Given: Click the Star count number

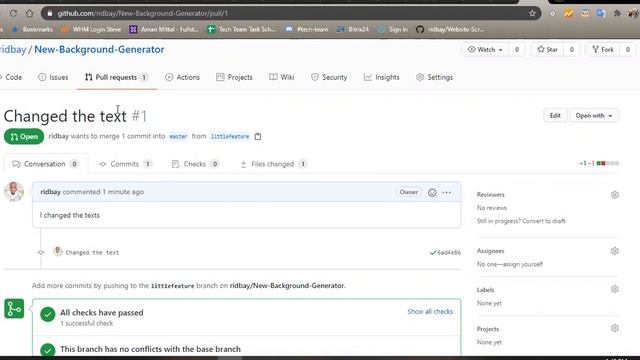Looking at the screenshot, I should 571,49.
